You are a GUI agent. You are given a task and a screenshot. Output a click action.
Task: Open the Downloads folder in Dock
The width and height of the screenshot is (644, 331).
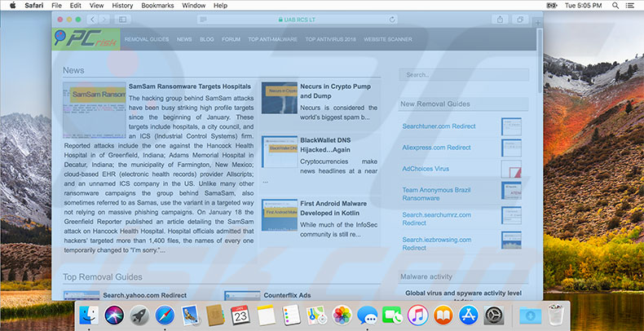click(x=530, y=316)
